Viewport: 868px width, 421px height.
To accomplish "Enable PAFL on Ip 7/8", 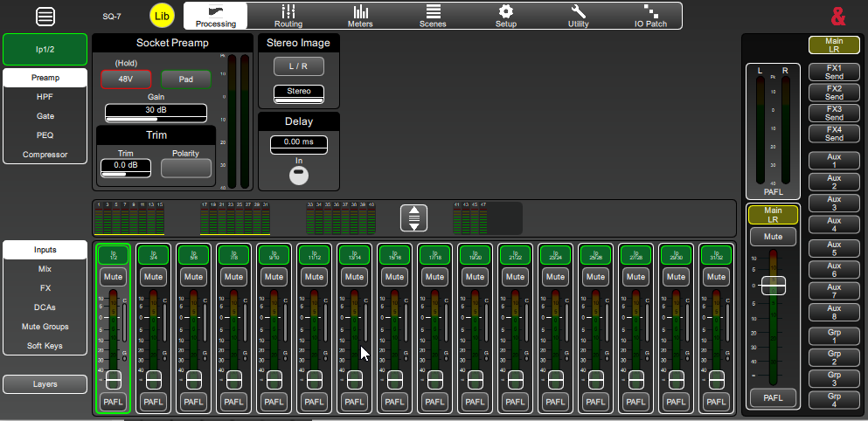I will pyautogui.click(x=233, y=402).
